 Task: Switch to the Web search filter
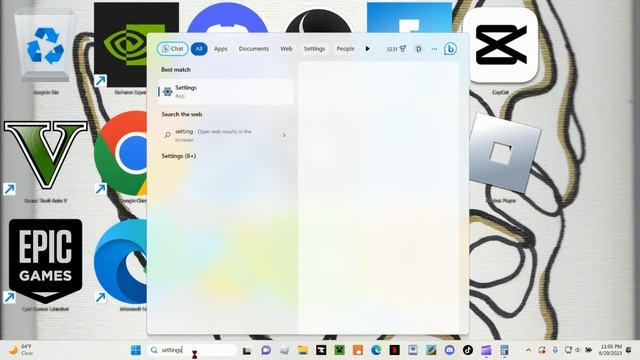tap(286, 49)
